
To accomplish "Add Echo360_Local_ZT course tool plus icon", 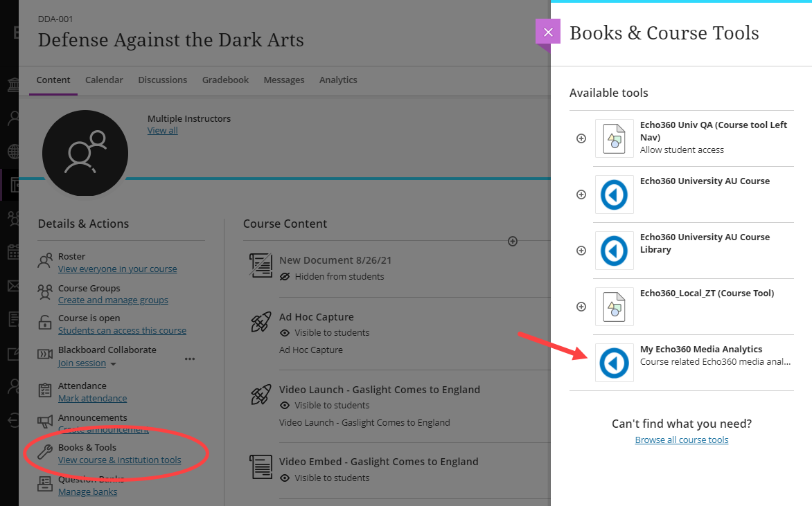I will tap(581, 307).
